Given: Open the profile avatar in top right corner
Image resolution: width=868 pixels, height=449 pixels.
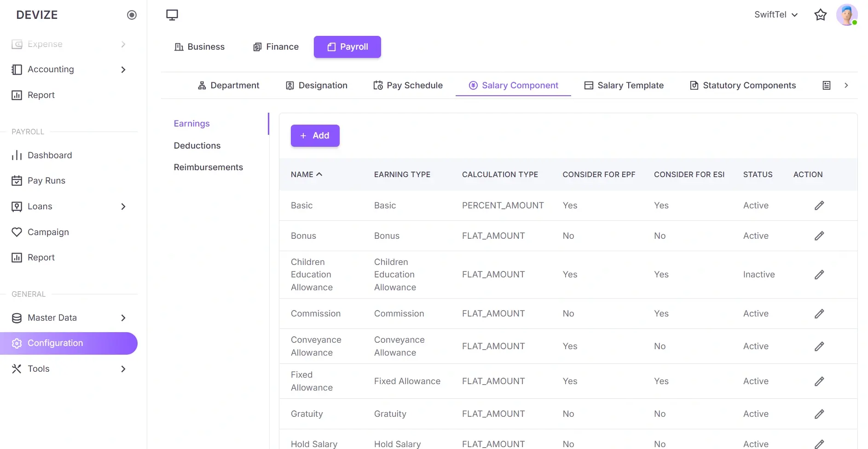Looking at the screenshot, I should pyautogui.click(x=847, y=15).
